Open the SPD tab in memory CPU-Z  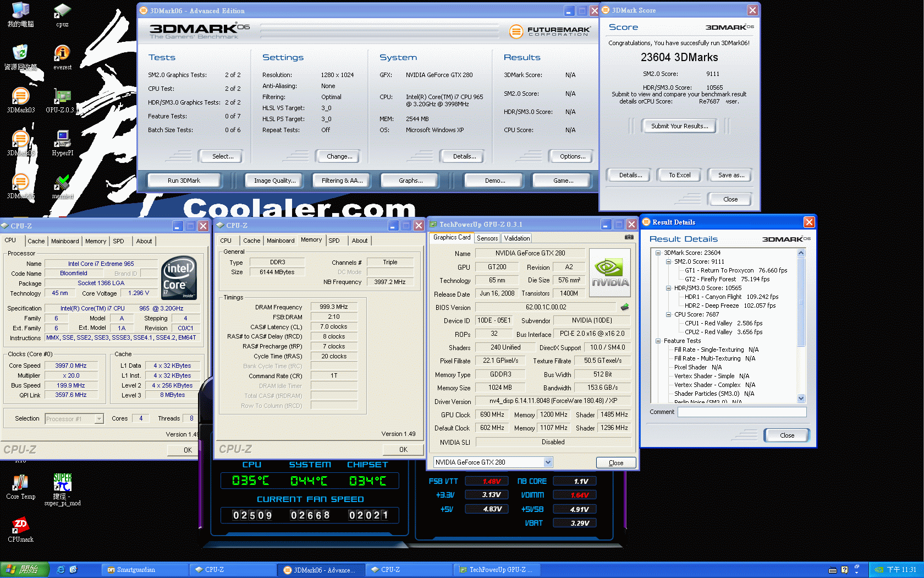point(334,241)
